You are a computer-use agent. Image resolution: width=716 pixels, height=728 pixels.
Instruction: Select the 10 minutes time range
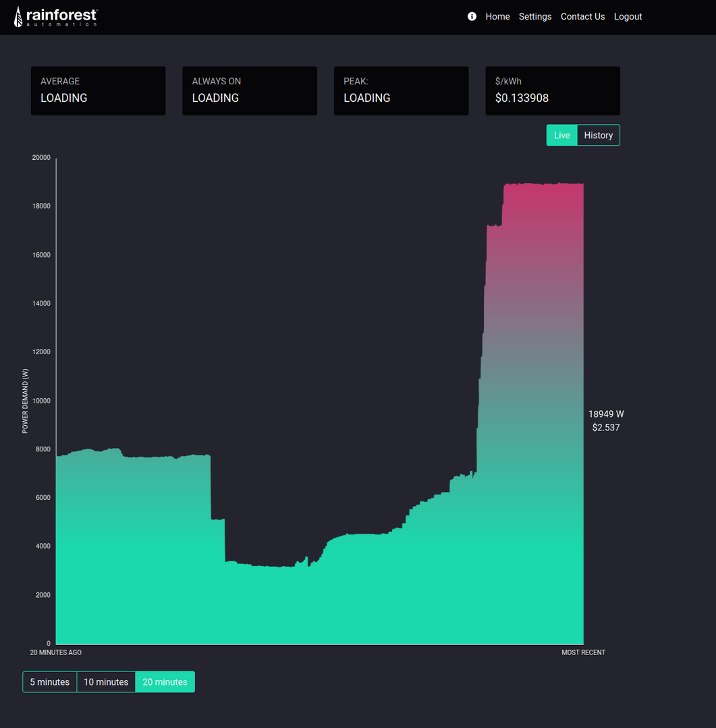coord(106,682)
